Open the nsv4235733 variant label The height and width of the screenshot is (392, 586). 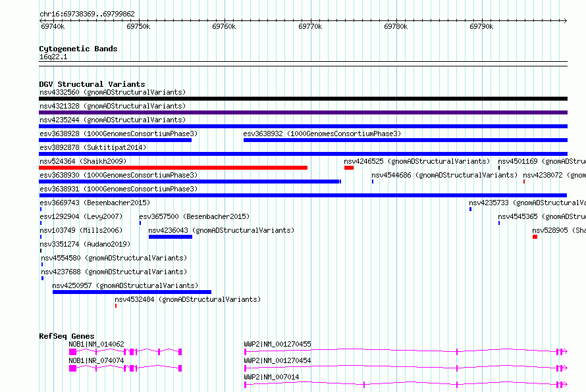point(527,203)
